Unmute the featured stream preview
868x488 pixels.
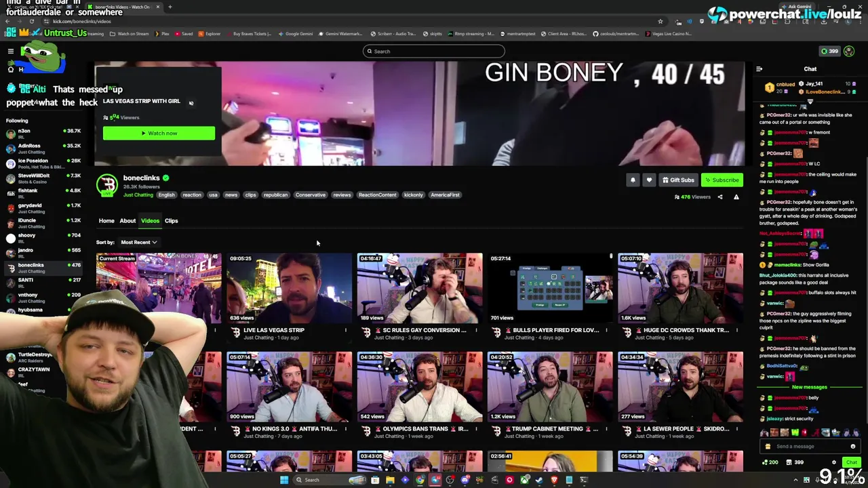[191, 103]
